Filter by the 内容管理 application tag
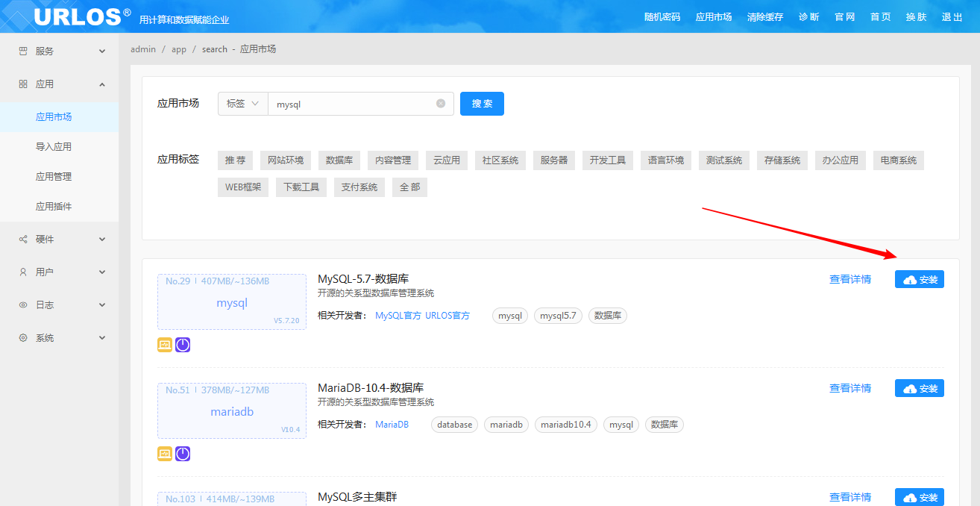Image resolution: width=980 pixels, height=506 pixels. [x=393, y=160]
